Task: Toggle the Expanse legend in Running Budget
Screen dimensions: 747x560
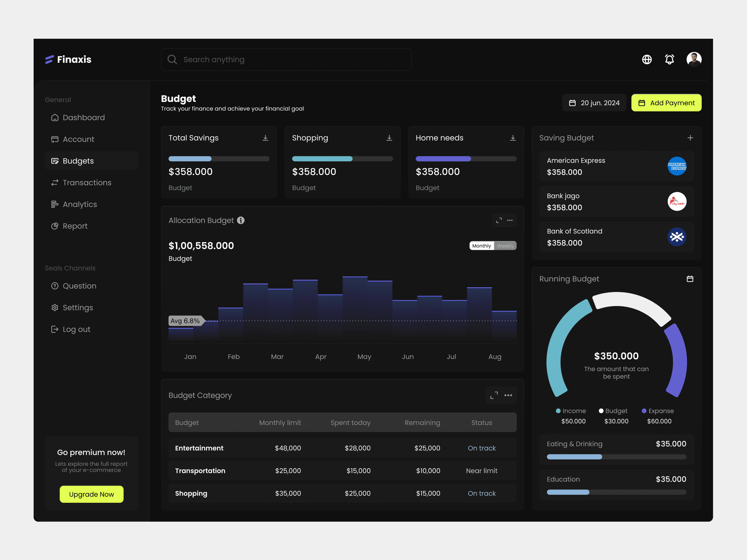Action: [658, 411]
